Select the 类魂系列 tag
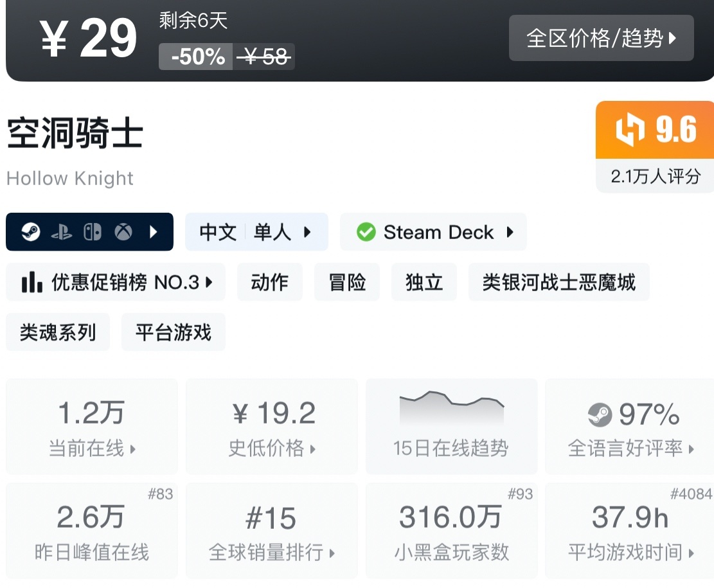The width and height of the screenshot is (714, 588). [58, 332]
